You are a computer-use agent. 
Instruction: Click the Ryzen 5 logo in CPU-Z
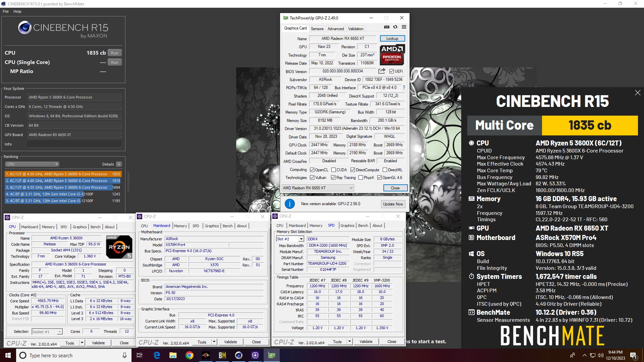[x=119, y=247]
